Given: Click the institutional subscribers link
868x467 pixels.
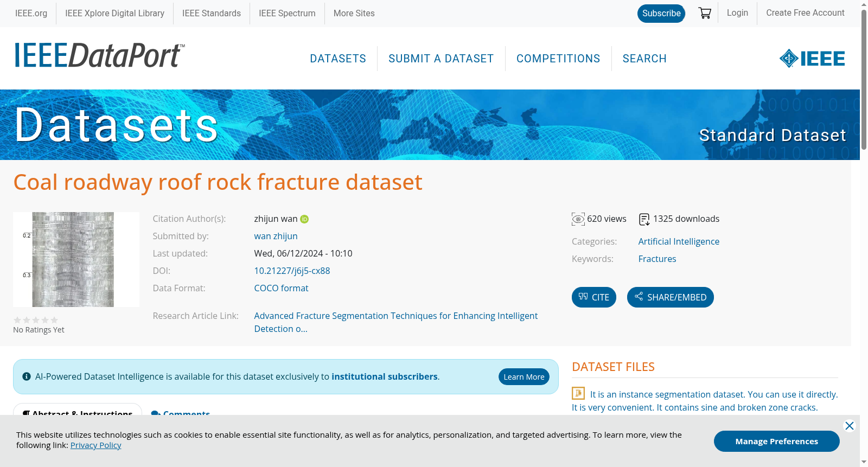Looking at the screenshot, I should [x=385, y=376].
